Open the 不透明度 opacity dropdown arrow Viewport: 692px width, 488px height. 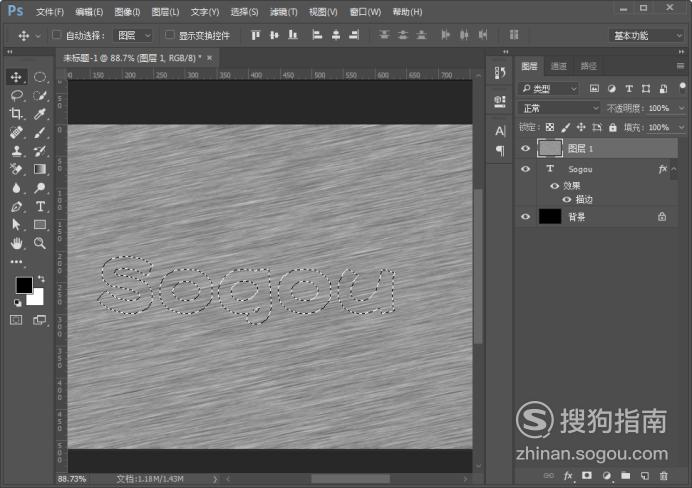point(681,108)
